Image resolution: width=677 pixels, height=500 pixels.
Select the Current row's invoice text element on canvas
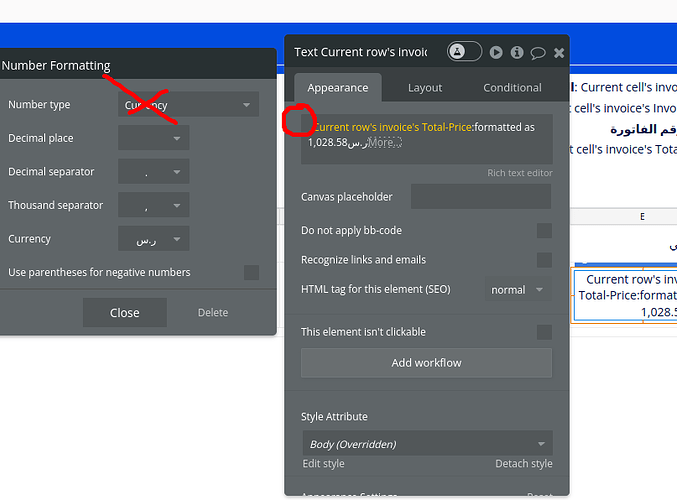tap(625, 295)
